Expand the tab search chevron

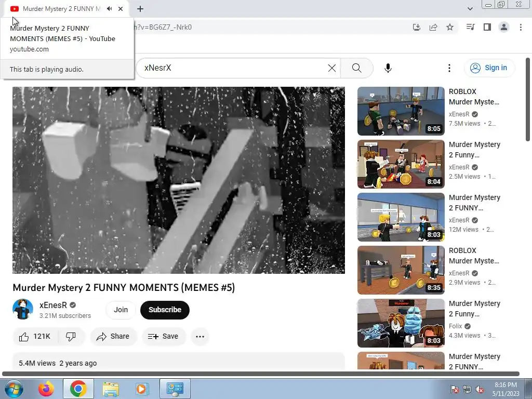click(470, 9)
